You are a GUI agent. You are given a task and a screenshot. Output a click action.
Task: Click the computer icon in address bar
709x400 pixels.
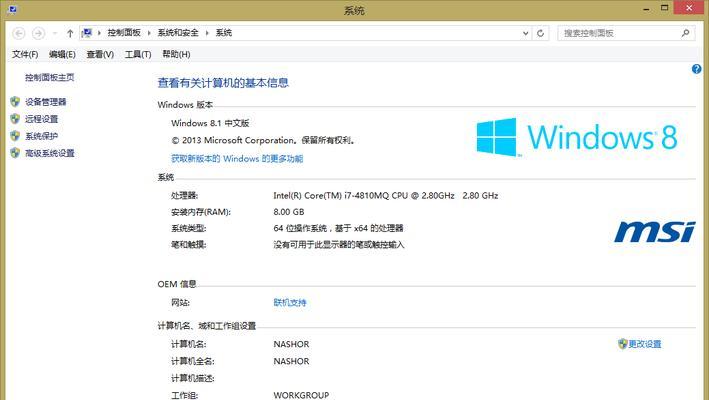pyautogui.click(x=87, y=33)
